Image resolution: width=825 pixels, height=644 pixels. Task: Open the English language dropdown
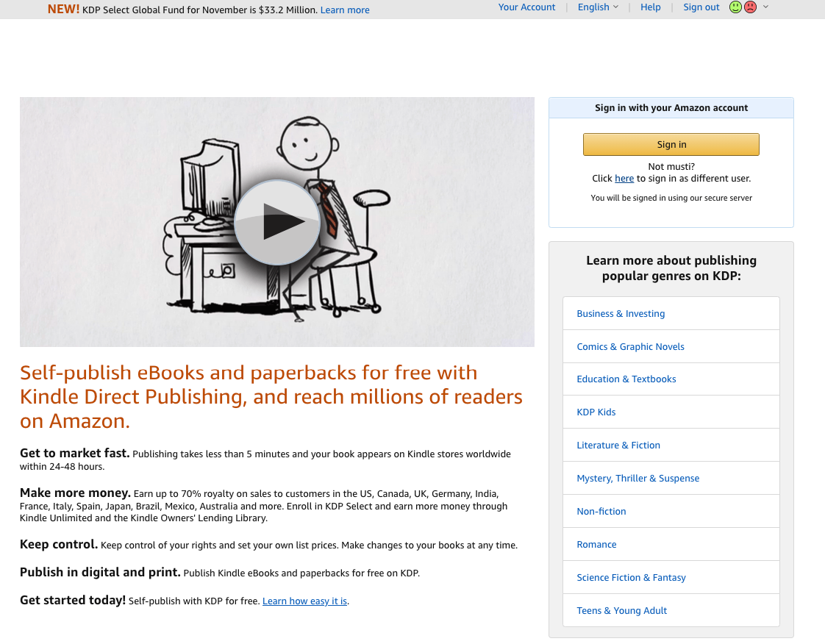point(598,7)
